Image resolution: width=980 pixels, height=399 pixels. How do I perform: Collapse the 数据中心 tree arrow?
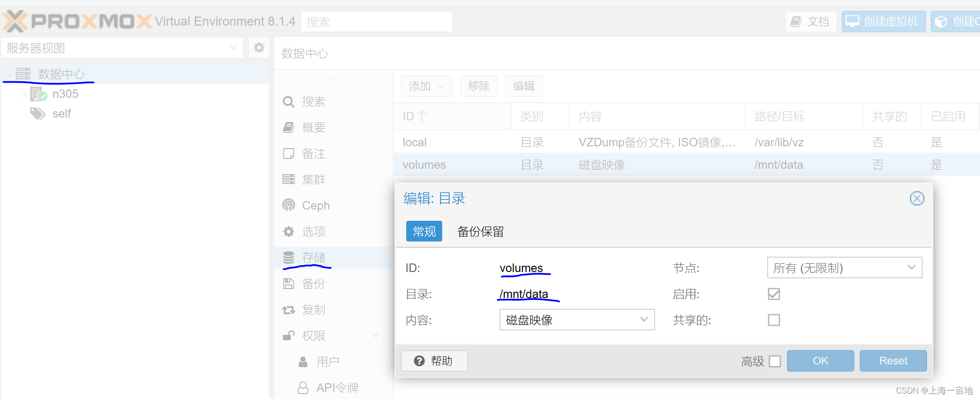tap(9, 74)
